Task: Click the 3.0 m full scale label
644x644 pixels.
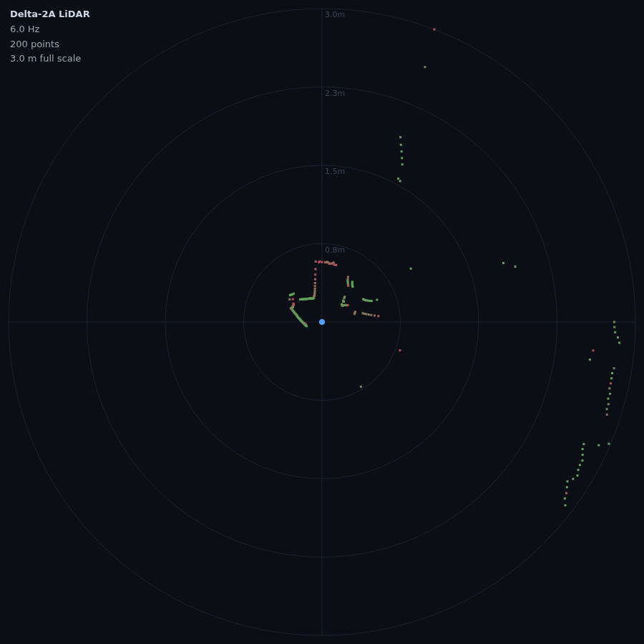Action: point(45,59)
